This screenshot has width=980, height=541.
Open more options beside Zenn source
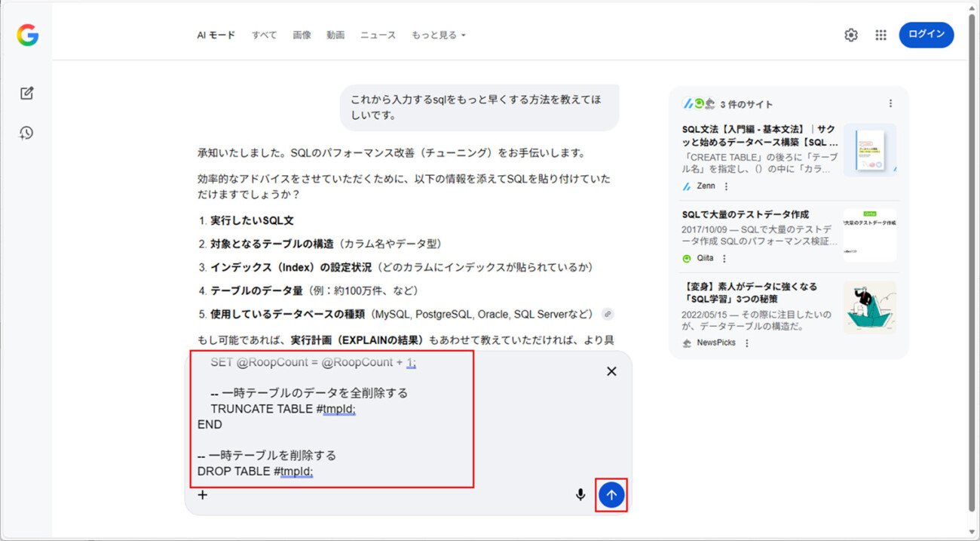coord(727,186)
